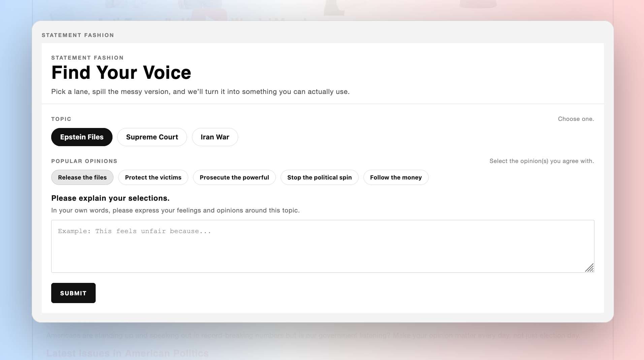The image size is (644, 360).
Task: Click the Select the opinion(s) you agree with hint
Action: click(542, 161)
